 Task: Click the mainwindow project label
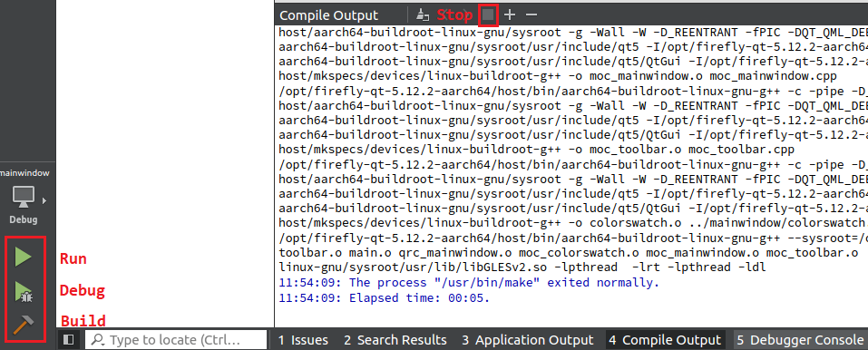[24, 173]
